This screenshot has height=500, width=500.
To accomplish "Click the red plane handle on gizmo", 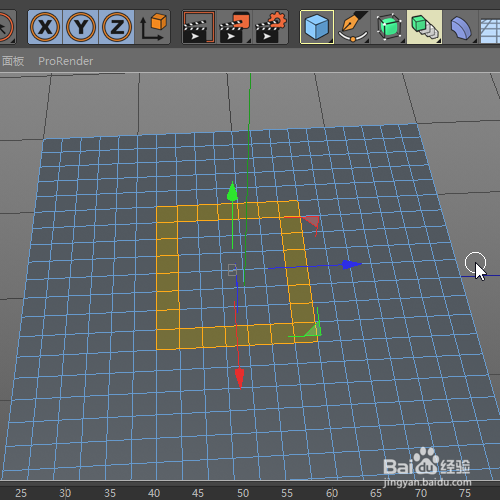I will coord(313,221).
